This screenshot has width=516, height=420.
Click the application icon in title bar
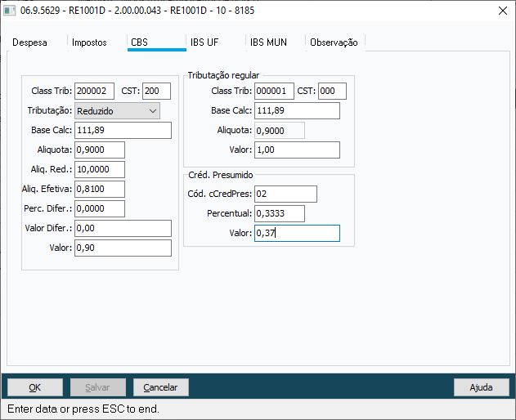click(x=9, y=11)
